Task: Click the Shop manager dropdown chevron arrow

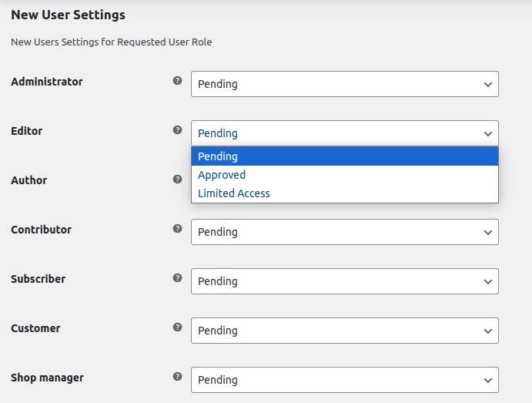Action: click(x=488, y=380)
